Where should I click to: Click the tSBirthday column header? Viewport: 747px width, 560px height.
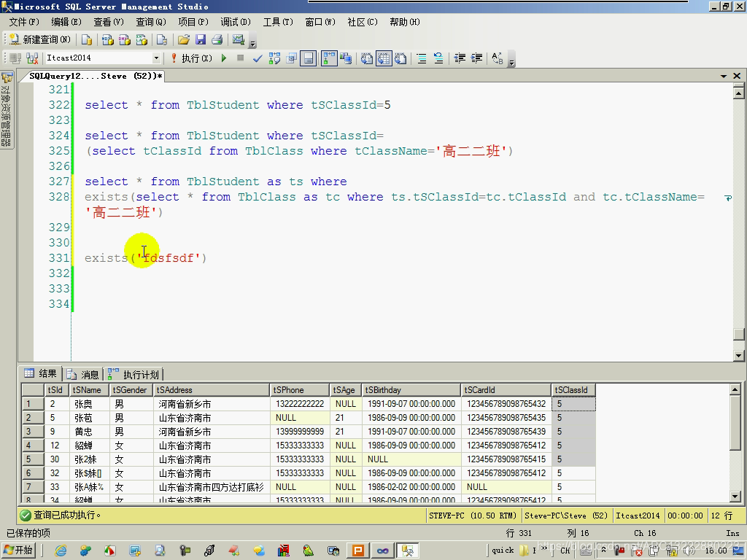pos(411,390)
